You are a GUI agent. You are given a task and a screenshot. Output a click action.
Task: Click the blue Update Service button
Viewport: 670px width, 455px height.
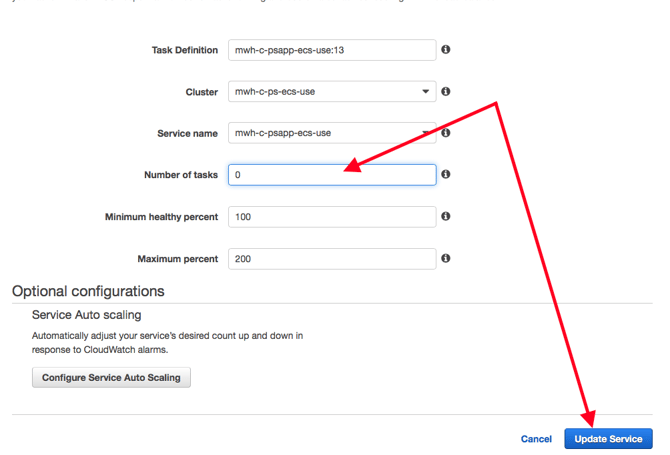point(608,439)
